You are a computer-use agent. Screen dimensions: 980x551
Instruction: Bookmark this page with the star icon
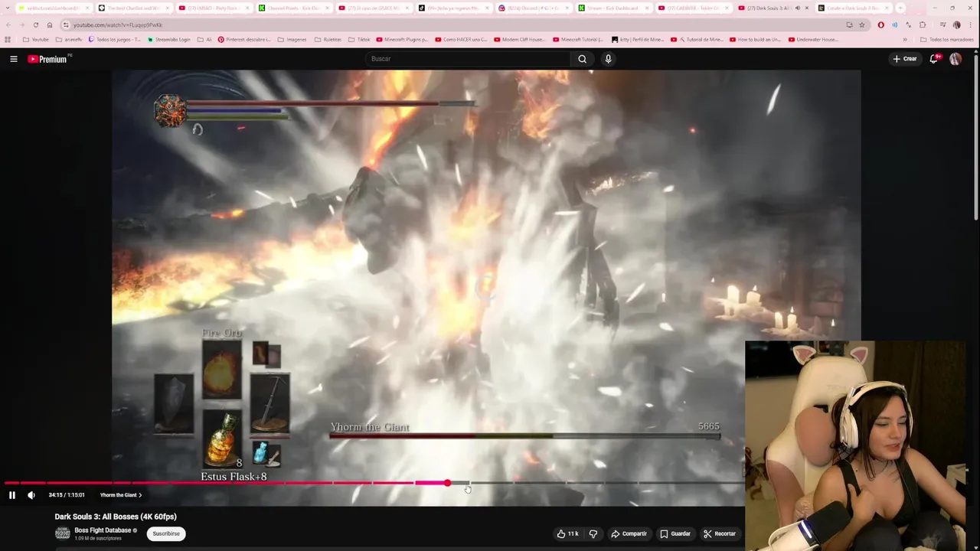point(861,24)
